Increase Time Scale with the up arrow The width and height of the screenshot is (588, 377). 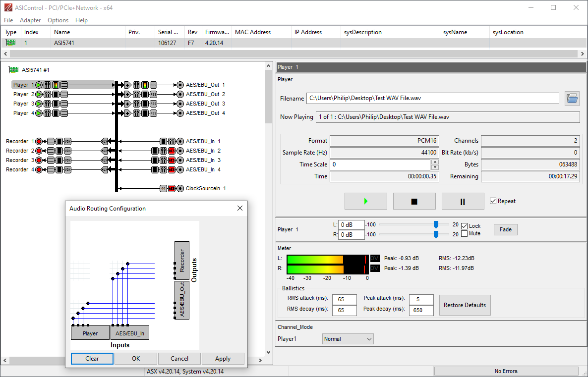coord(435,162)
